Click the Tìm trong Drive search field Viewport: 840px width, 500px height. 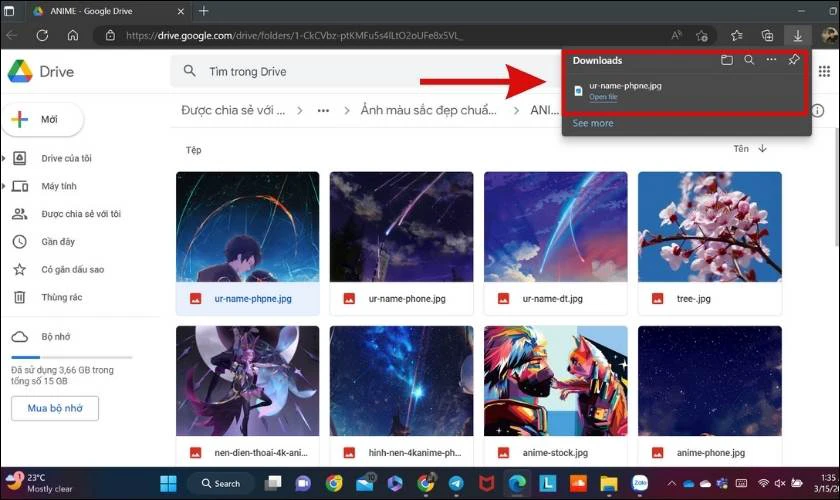point(364,71)
